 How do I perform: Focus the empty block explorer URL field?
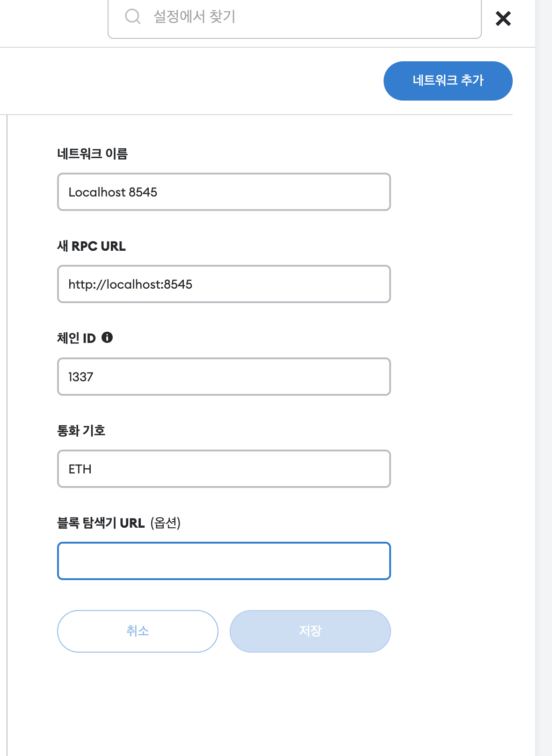(x=224, y=561)
